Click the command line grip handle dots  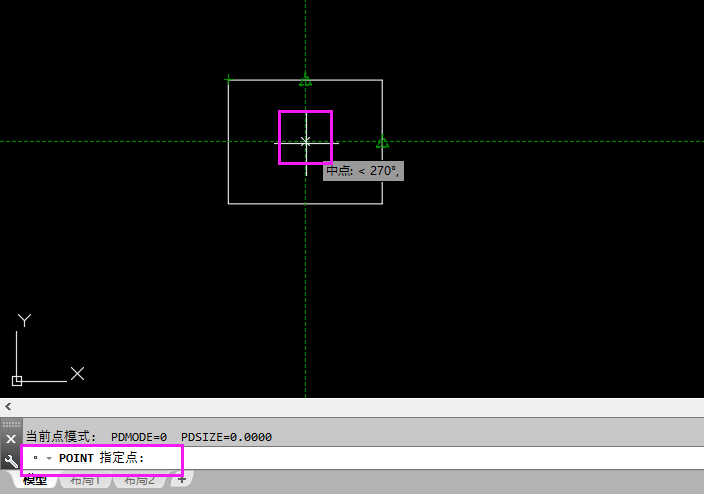point(11,424)
